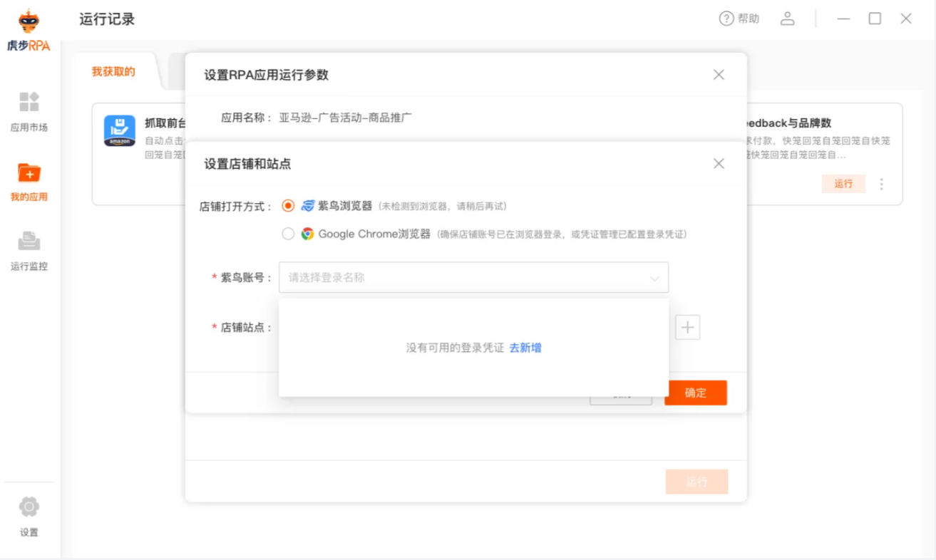The height and width of the screenshot is (560, 936).
Task: Minimize the 虎步RPA window
Action: 844,19
